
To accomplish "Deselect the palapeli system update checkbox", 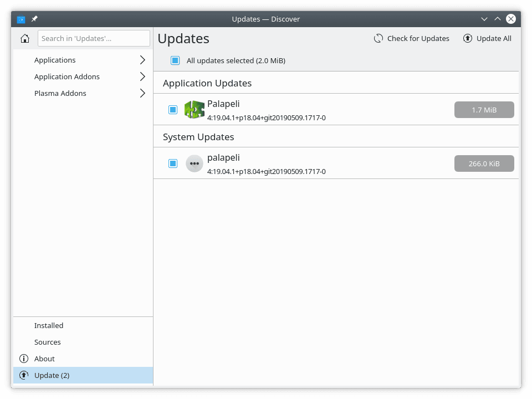I will pos(173,163).
